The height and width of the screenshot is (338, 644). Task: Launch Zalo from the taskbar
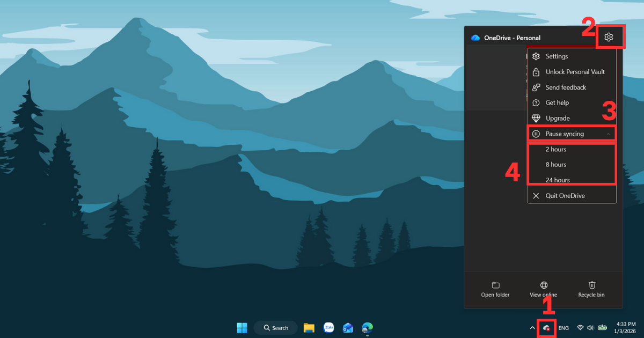coord(328,328)
